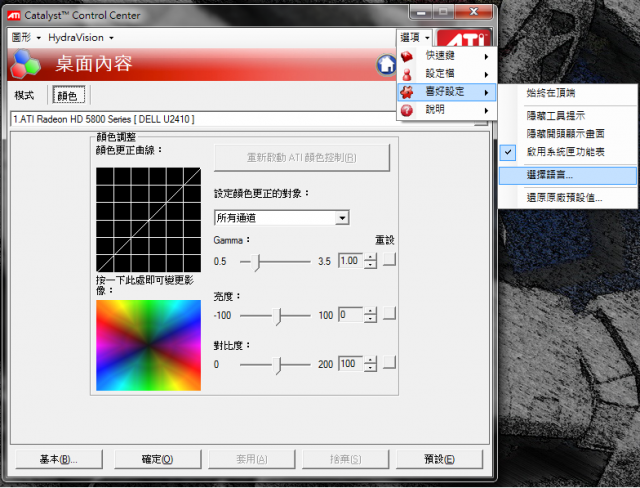Click the 捨棄(S) discard button
Viewport: 640px width, 488px height.
(x=346, y=459)
